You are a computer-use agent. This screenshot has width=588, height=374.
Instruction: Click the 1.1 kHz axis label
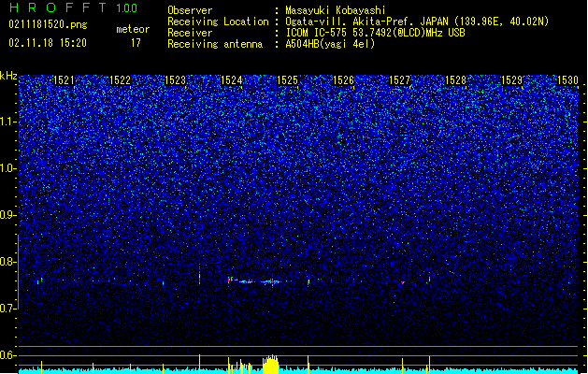(x=7, y=122)
